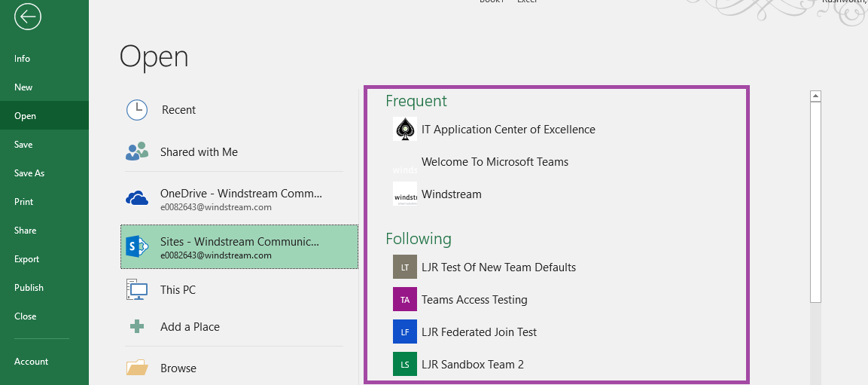
Task: Open the Share page
Action: pos(44,231)
